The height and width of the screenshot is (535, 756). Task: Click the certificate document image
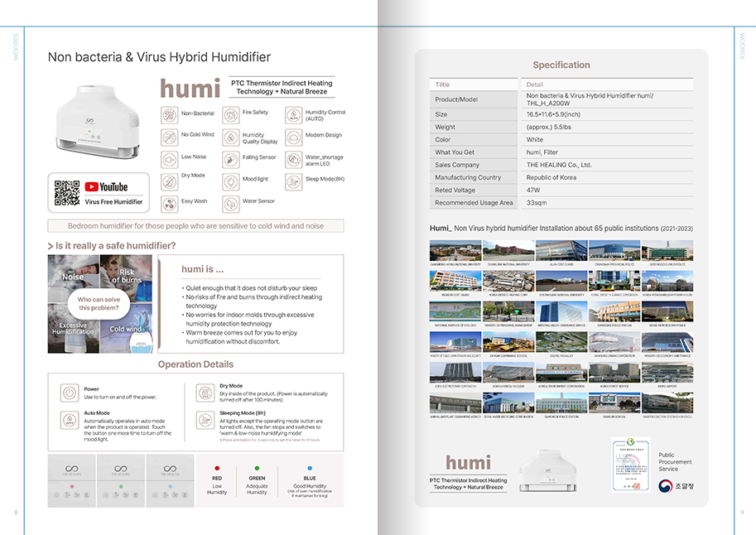630,465
